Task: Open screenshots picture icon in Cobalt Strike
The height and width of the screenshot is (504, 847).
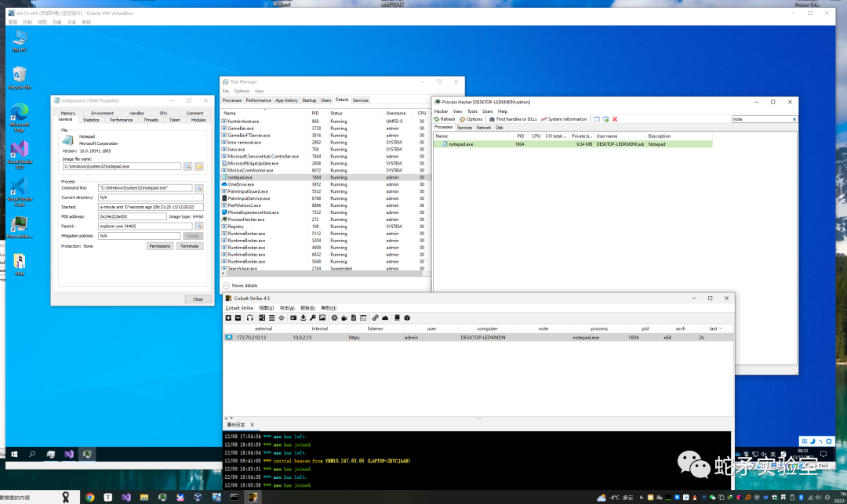Action: 322,317
